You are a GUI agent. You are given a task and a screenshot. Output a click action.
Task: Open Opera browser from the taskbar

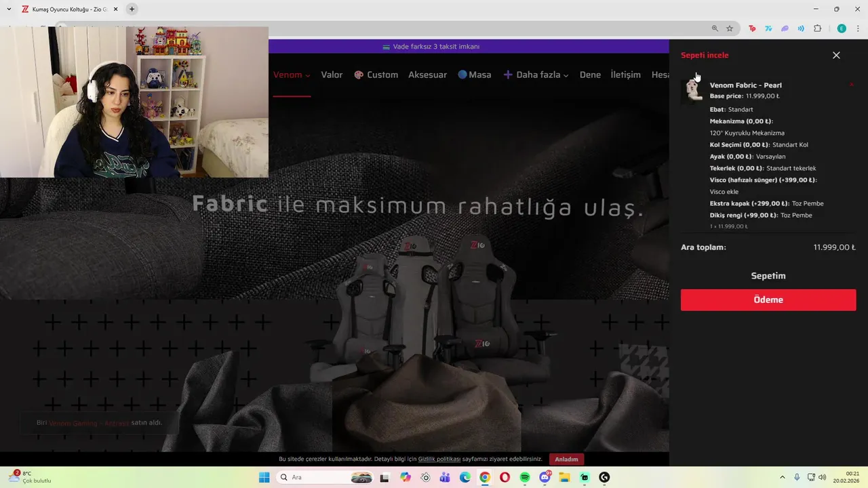pos(505,477)
